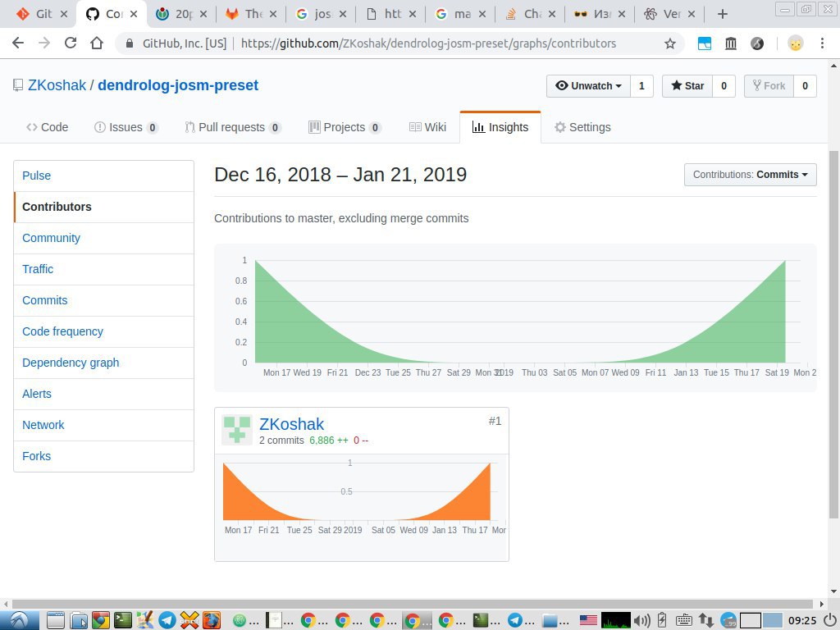Open the Issues tab
Image resolution: width=840 pixels, height=630 pixels.
[x=126, y=127]
